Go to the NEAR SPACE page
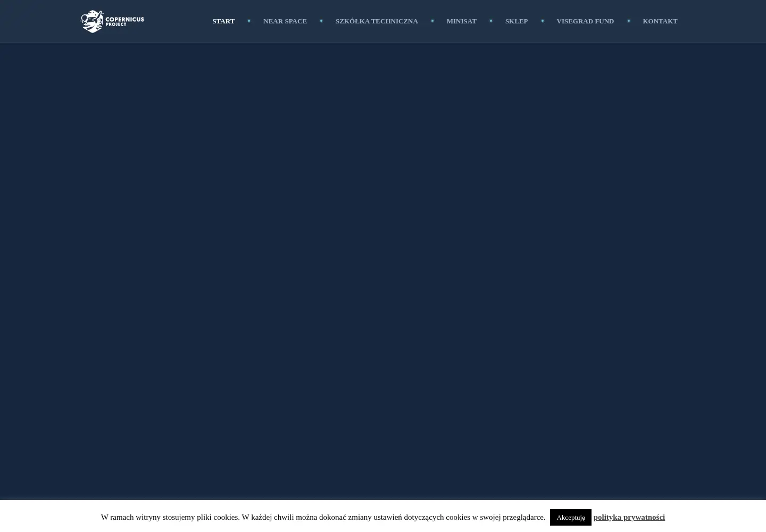Viewport: 766px width, 532px height. click(x=285, y=21)
